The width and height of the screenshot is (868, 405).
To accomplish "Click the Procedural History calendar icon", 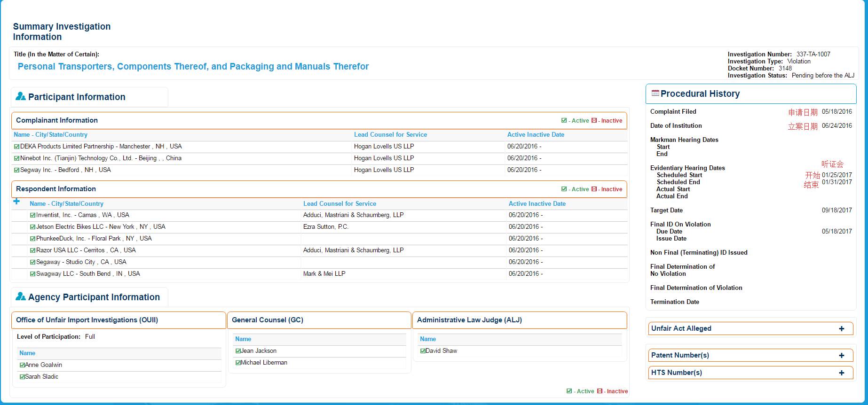I will point(655,93).
